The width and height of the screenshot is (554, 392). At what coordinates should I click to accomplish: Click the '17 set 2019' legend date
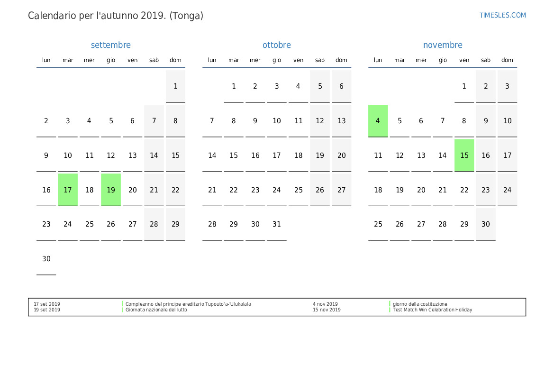click(47, 304)
